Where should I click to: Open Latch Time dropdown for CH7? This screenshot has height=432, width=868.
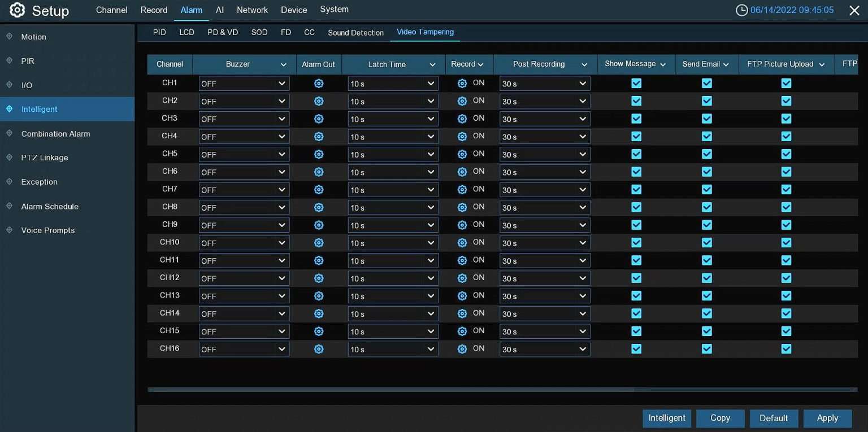click(x=393, y=190)
